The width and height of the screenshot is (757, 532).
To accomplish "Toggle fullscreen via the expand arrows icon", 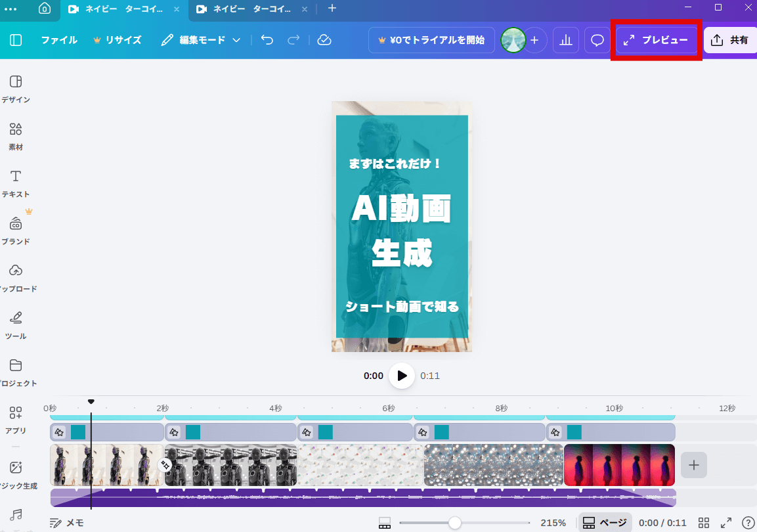I will (725, 522).
